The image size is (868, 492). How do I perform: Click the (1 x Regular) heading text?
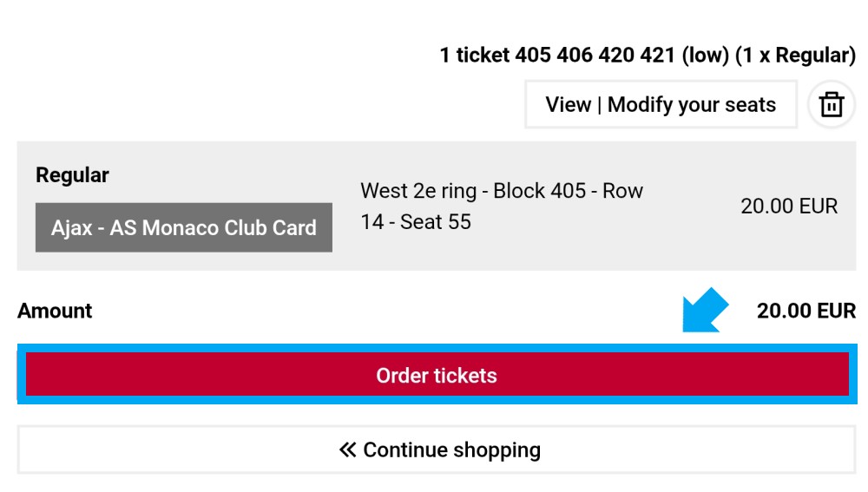pyautogui.click(x=795, y=56)
